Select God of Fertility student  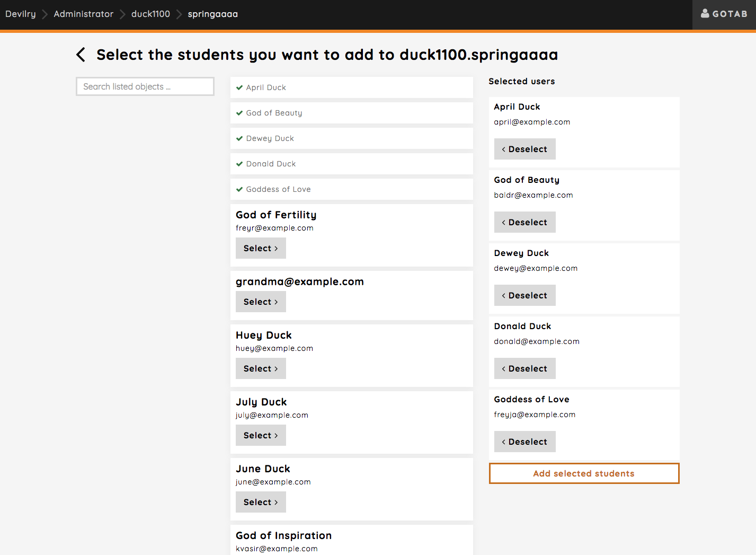click(x=261, y=248)
